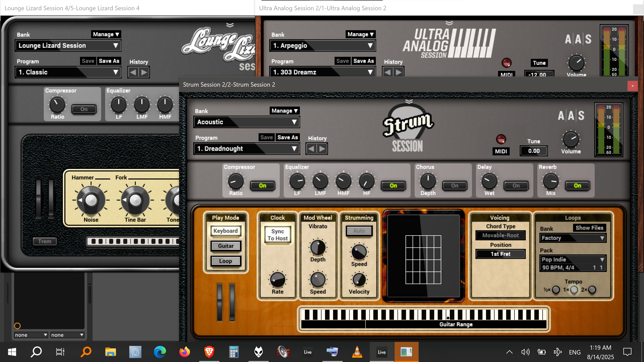Open the first 'none' dropdown at bottom left
This screenshot has height=362, width=644.
31,335
